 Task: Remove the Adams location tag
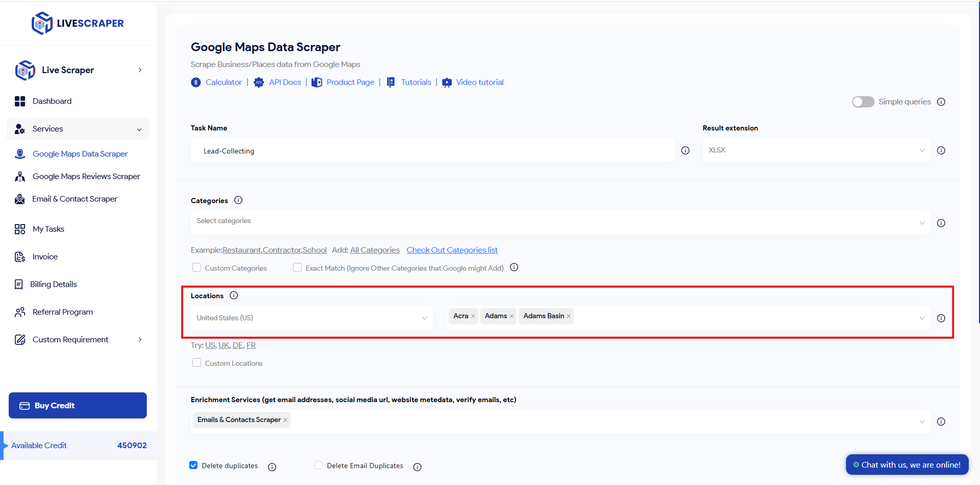(511, 316)
